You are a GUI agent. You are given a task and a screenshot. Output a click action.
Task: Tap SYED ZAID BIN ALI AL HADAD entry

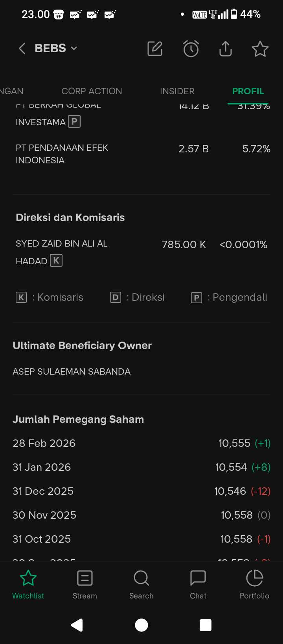[62, 252]
